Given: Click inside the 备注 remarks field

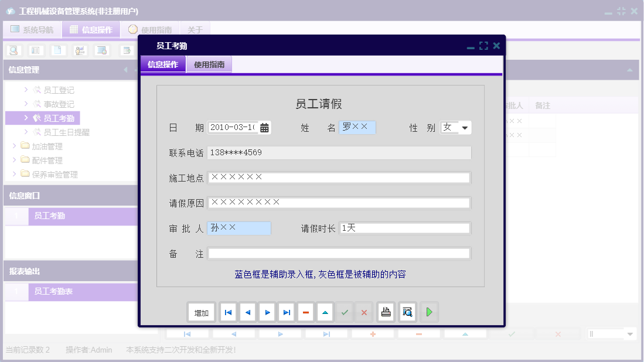Looking at the screenshot, I should [x=340, y=253].
